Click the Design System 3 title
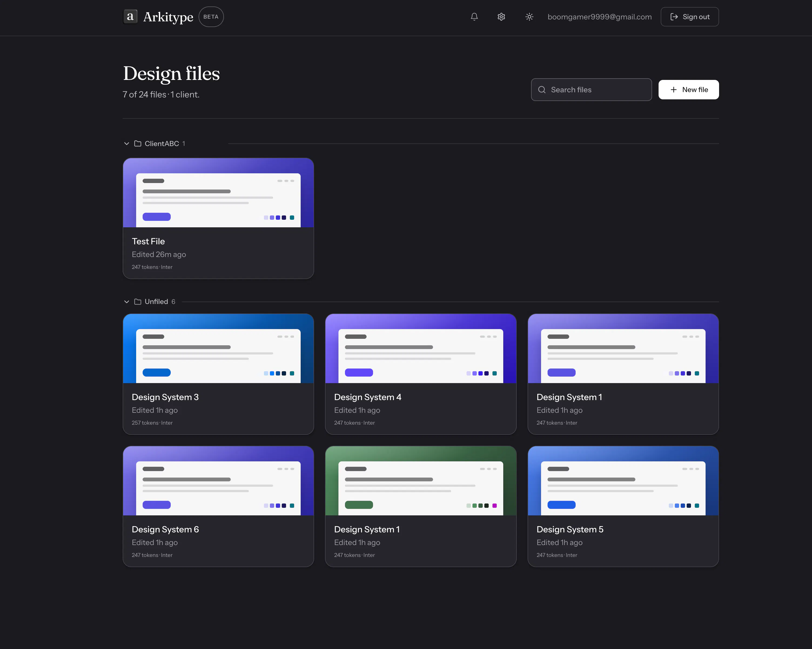The width and height of the screenshot is (812, 649). point(165,397)
